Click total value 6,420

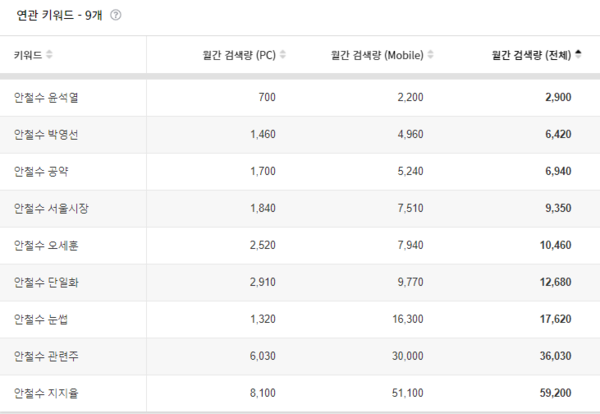pyautogui.click(x=558, y=134)
